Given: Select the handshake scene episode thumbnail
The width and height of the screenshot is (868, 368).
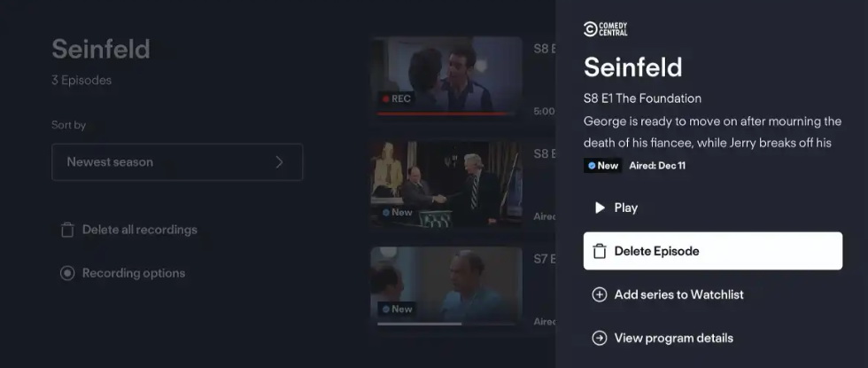Looking at the screenshot, I should 446,184.
